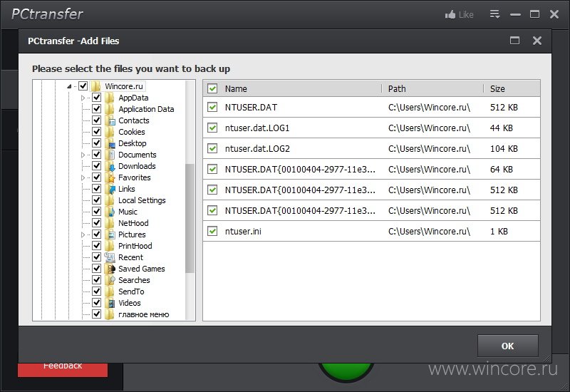Image resolution: width=570 pixels, height=392 pixels.
Task: Click the SendTo folder icon
Action: coord(109,292)
